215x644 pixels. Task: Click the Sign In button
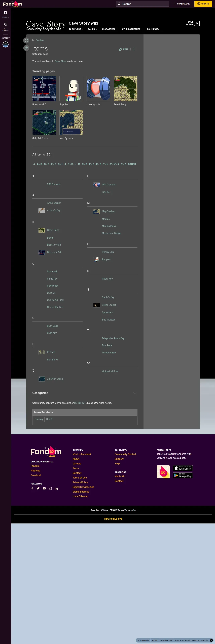203,4
